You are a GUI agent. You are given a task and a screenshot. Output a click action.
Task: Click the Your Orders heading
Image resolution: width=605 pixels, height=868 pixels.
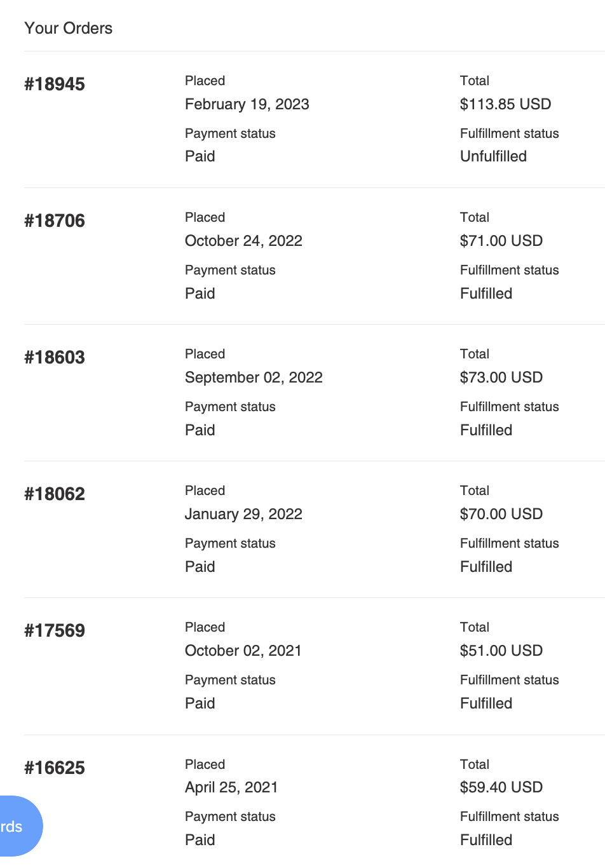(x=69, y=28)
